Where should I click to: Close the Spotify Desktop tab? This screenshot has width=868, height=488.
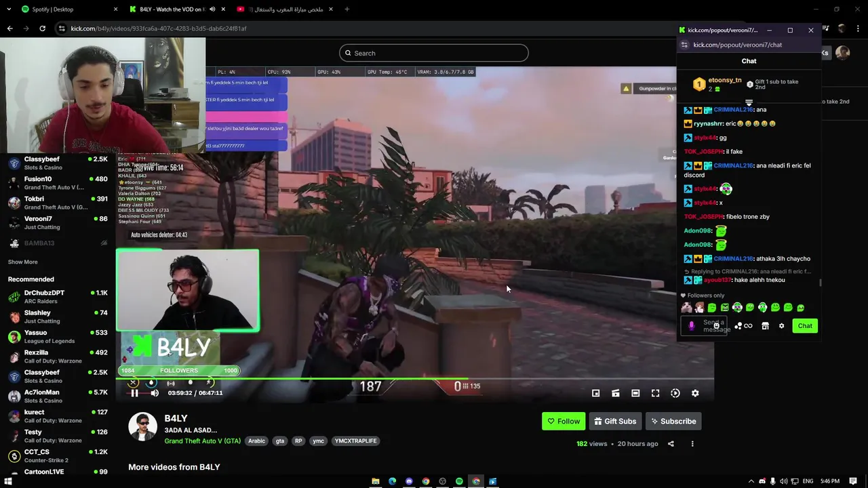click(115, 9)
